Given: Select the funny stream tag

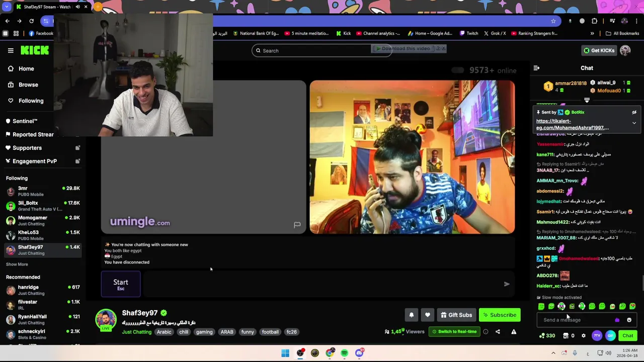Looking at the screenshot, I should pyautogui.click(x=248, y=332).
